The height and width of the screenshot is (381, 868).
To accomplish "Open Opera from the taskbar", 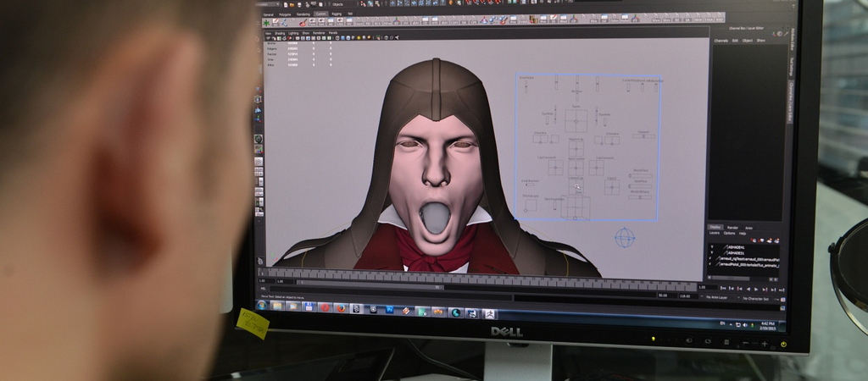I will (325, 306).
